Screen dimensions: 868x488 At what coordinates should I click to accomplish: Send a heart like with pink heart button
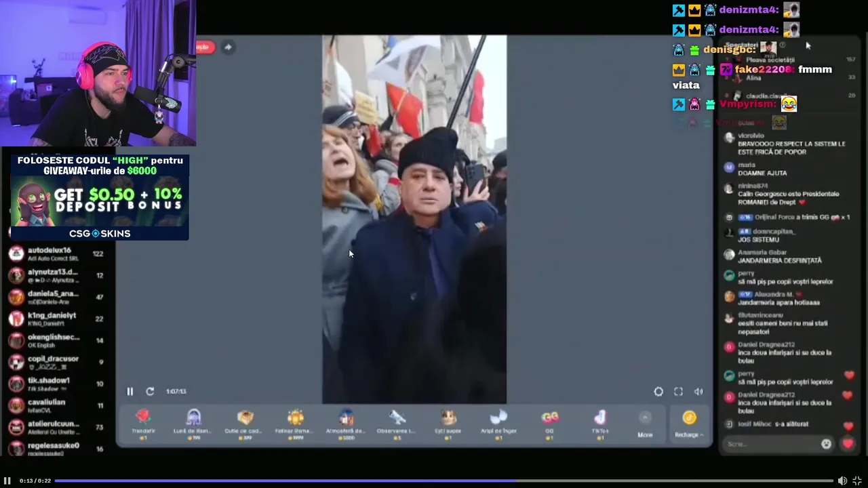tap(848, 444)
